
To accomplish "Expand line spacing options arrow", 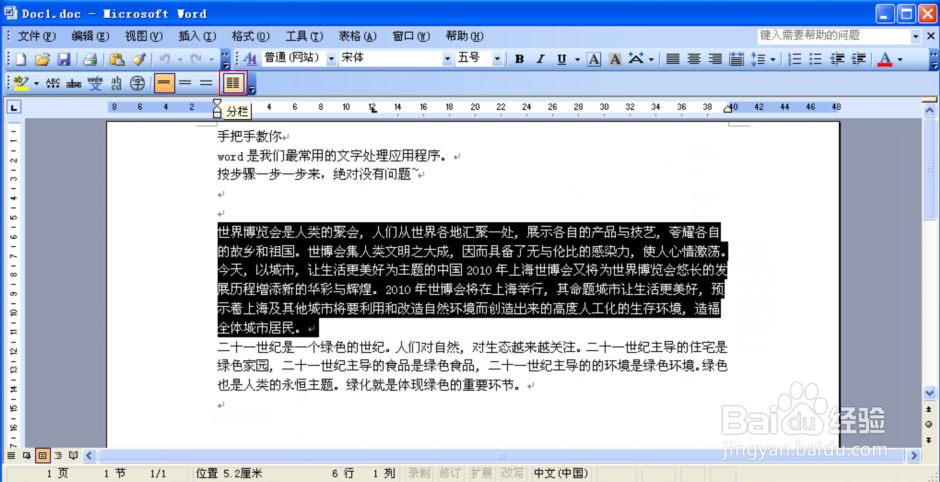I will 773,59.
